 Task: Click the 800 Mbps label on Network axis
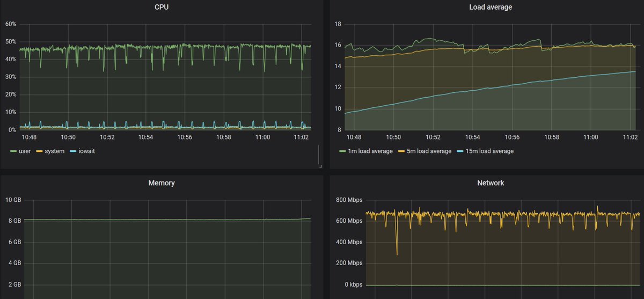coord(349,200)
